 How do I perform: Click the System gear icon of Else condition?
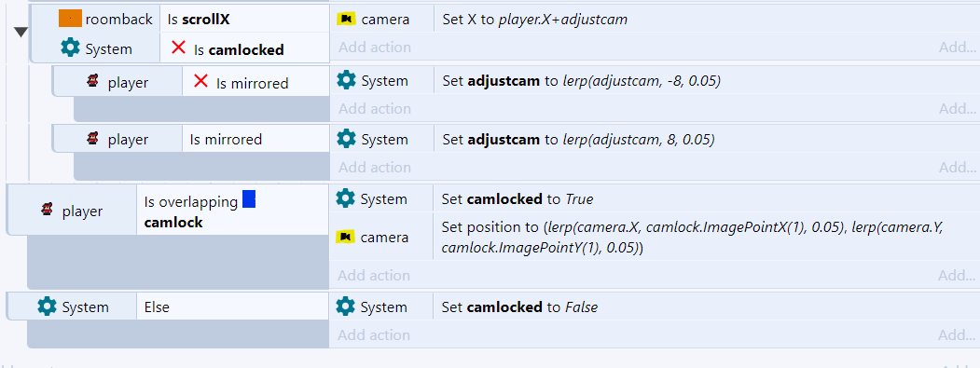pyautogui.click(x=47, y=307)
